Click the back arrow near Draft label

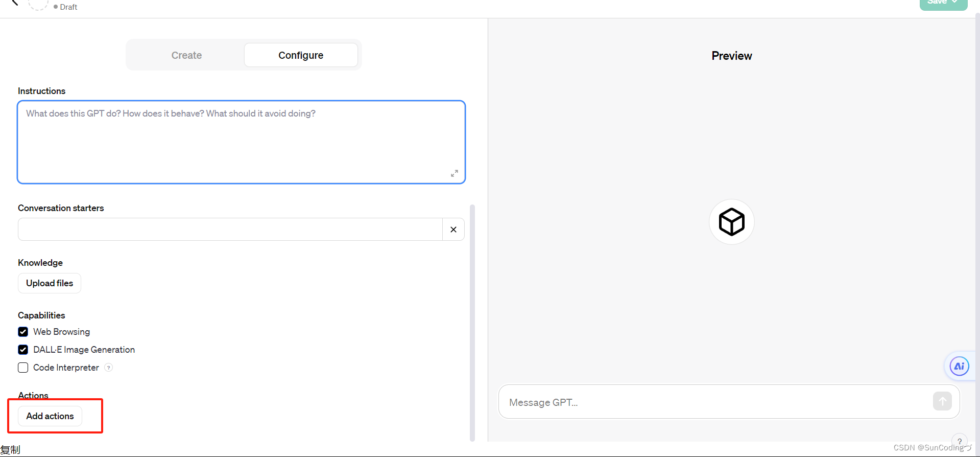[14, 3]
